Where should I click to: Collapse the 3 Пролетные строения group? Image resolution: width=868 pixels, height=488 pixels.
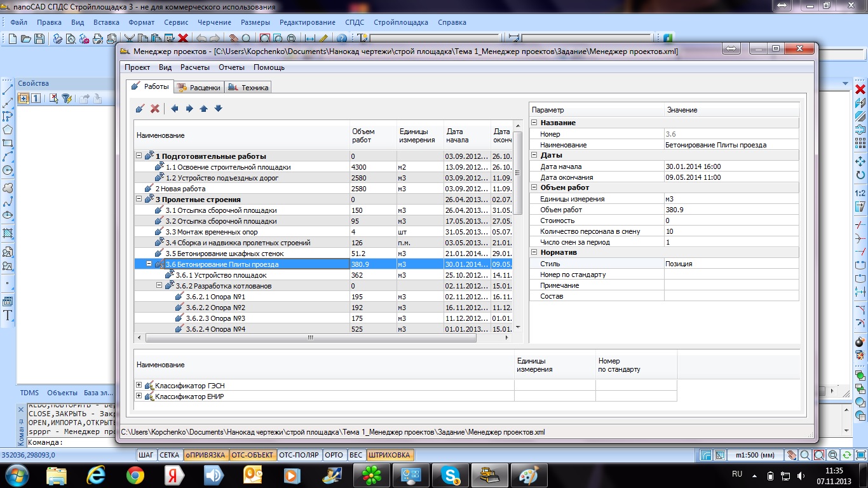139,200
